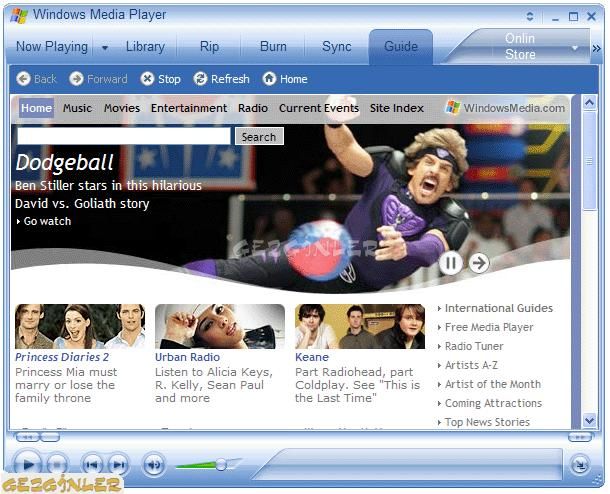Click the Free Media Player link
610x494 pixels.
[x=489, y=328]
